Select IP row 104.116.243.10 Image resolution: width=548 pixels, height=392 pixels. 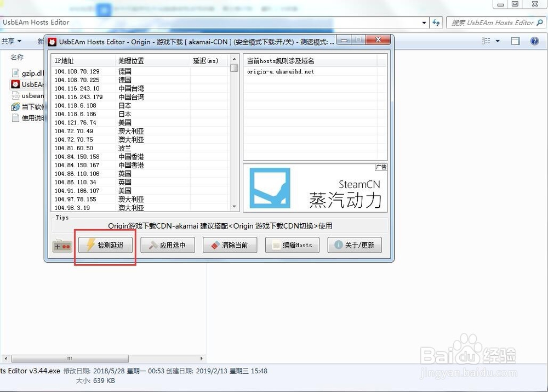(x=140, y=88)
